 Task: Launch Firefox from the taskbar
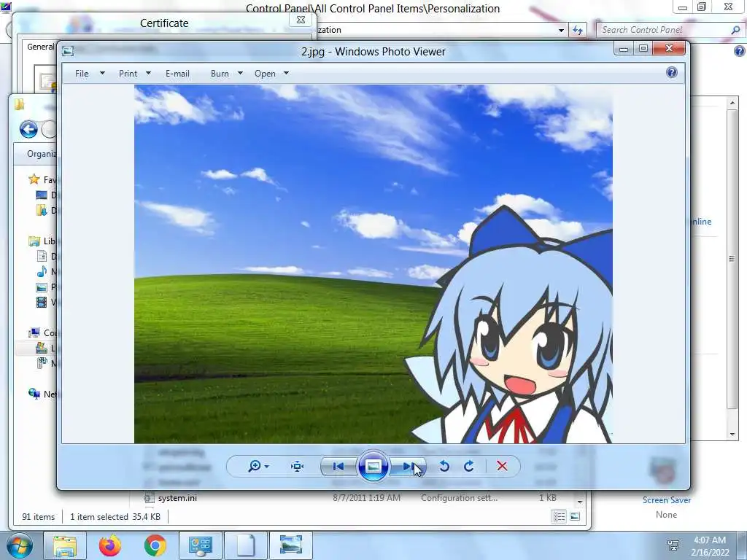click(x=110, y=545)
